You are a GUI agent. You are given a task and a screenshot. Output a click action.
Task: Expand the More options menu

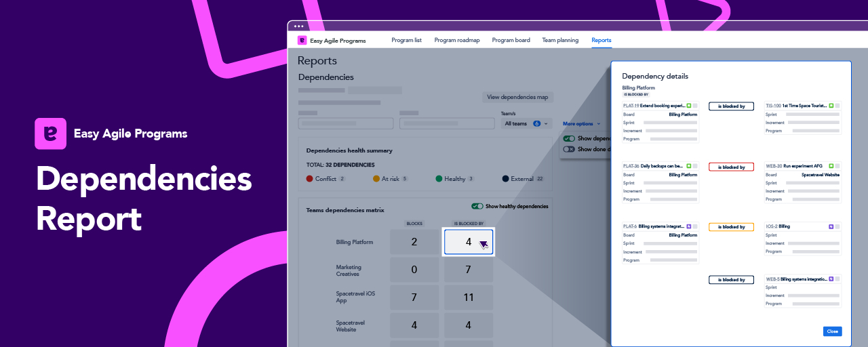pyautogui.click(x=581, y=123)
